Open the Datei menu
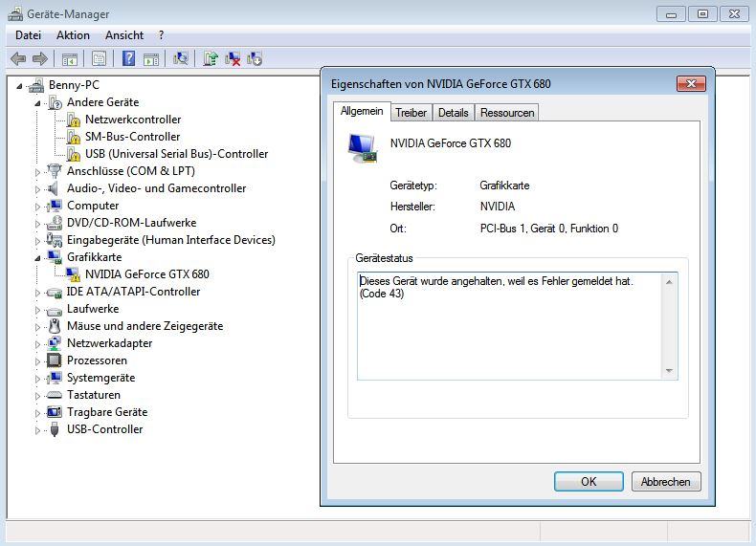The image size is (756, 546). [x=28, y=35]
